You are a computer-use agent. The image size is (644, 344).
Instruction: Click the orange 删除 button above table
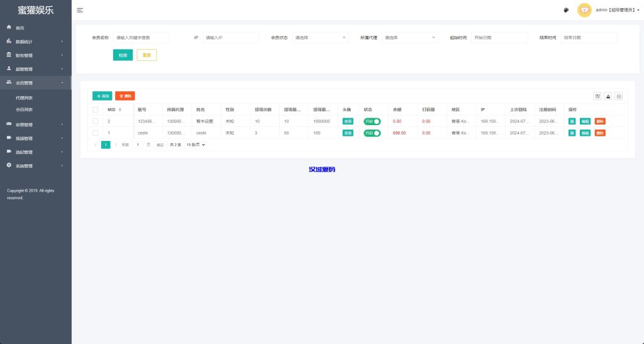click(125, 96)
